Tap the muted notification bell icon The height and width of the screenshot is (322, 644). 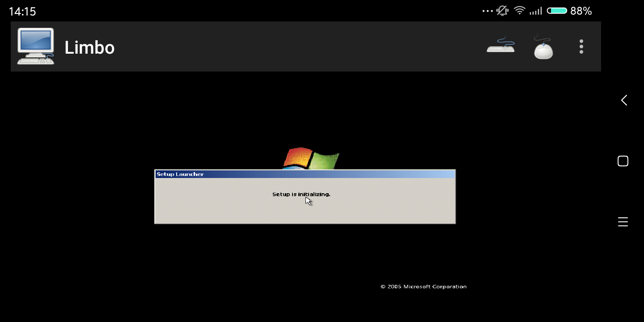tap(502, 11)
